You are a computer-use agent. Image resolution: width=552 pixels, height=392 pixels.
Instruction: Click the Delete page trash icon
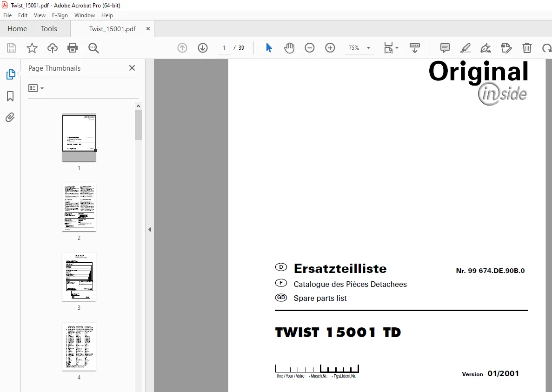pyautogui.click(x=527, y=48)
